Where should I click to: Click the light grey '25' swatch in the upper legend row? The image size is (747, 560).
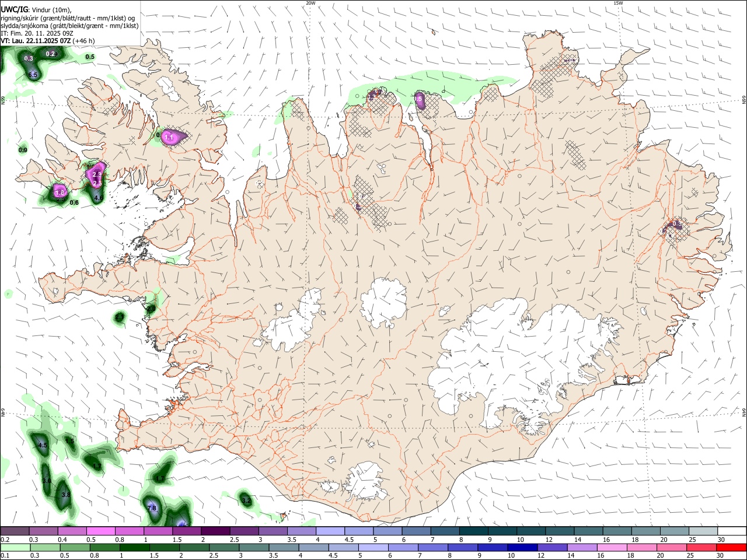[703, 531]
